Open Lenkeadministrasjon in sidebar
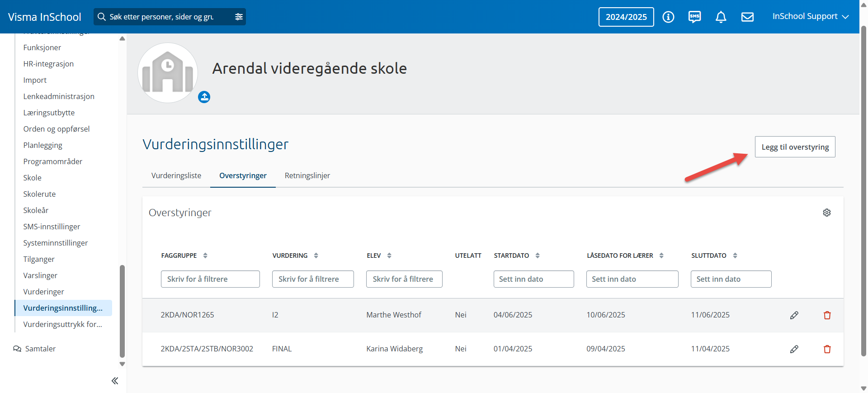Image resolution: width=868 pixels, height=393 pixels. (59, 96)
